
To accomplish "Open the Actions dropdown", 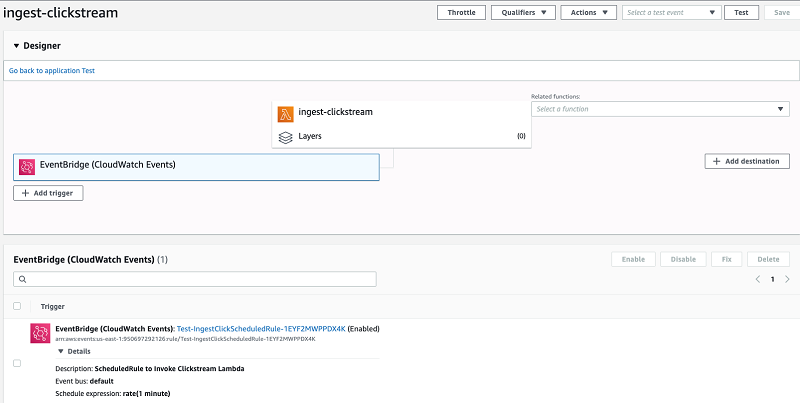I will [589, 13].
